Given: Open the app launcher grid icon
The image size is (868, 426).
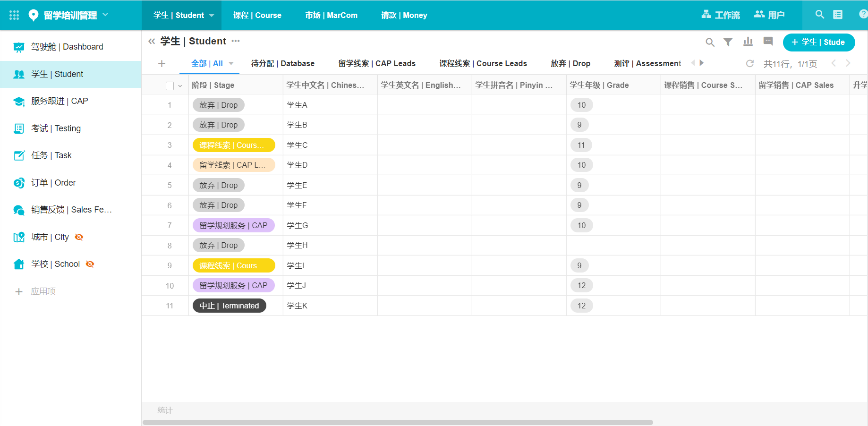Looking at the screenshot, I should pos(14,15).
